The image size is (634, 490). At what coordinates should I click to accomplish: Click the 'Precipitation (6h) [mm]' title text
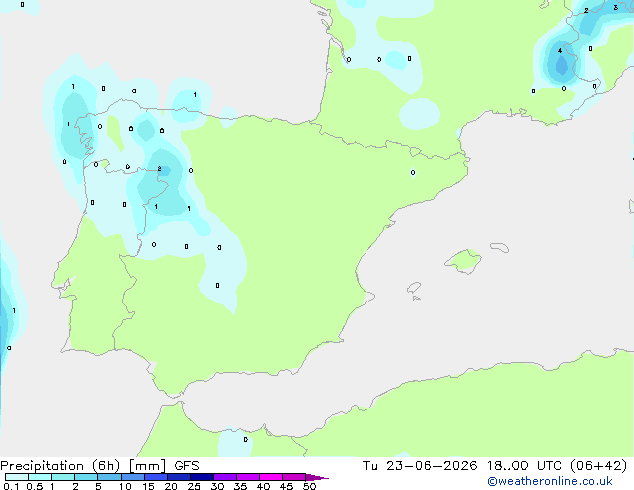[83, 466]
